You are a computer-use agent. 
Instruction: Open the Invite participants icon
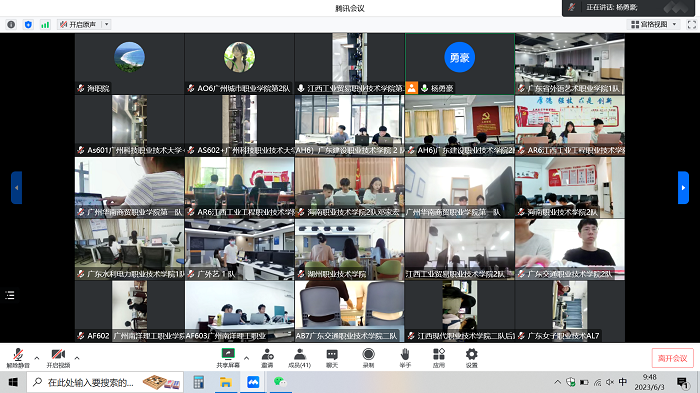pyautogui.click(x=267, y=358)
